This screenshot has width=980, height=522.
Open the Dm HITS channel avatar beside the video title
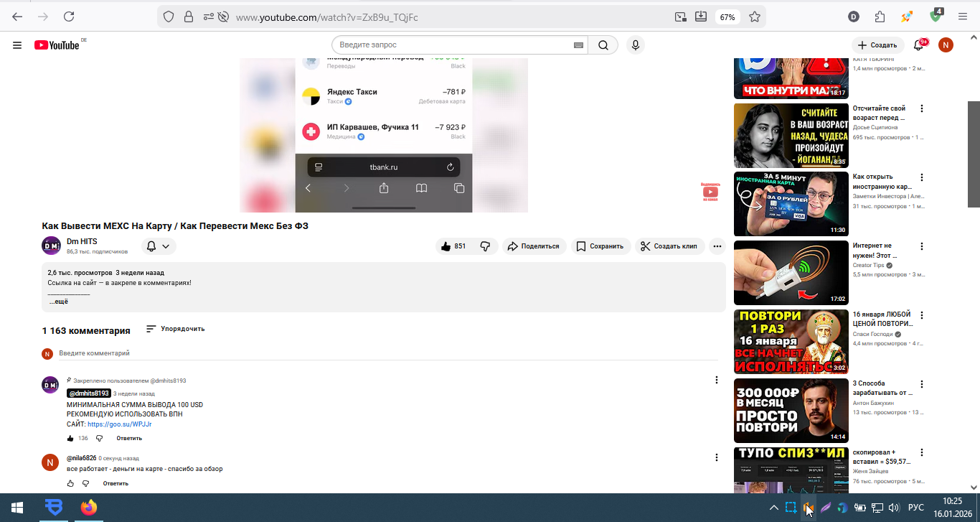51,246
